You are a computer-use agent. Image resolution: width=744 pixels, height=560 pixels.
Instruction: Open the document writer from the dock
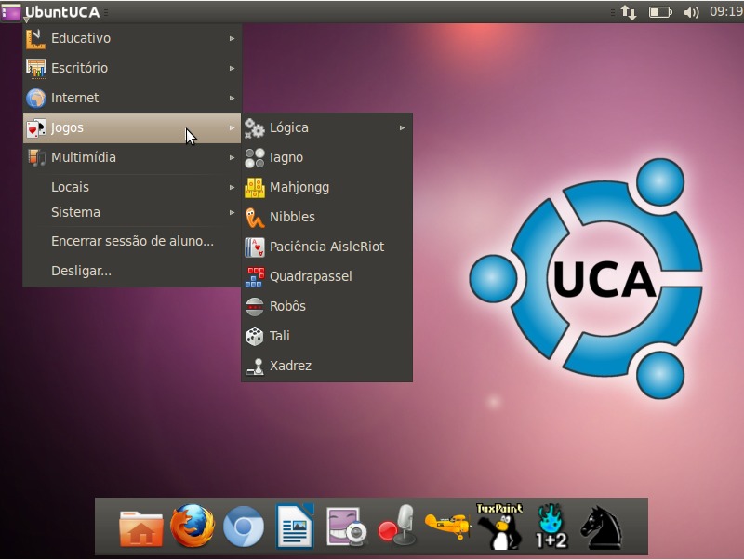pos(295,526)
